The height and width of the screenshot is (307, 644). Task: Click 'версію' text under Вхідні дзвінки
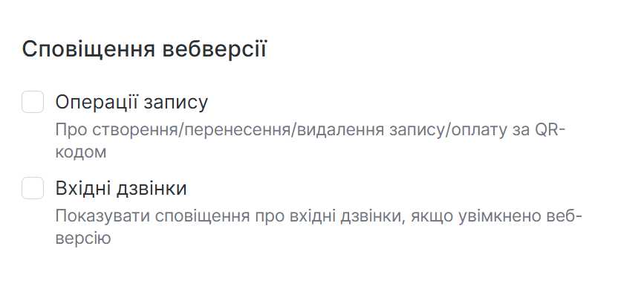[83, 239]
